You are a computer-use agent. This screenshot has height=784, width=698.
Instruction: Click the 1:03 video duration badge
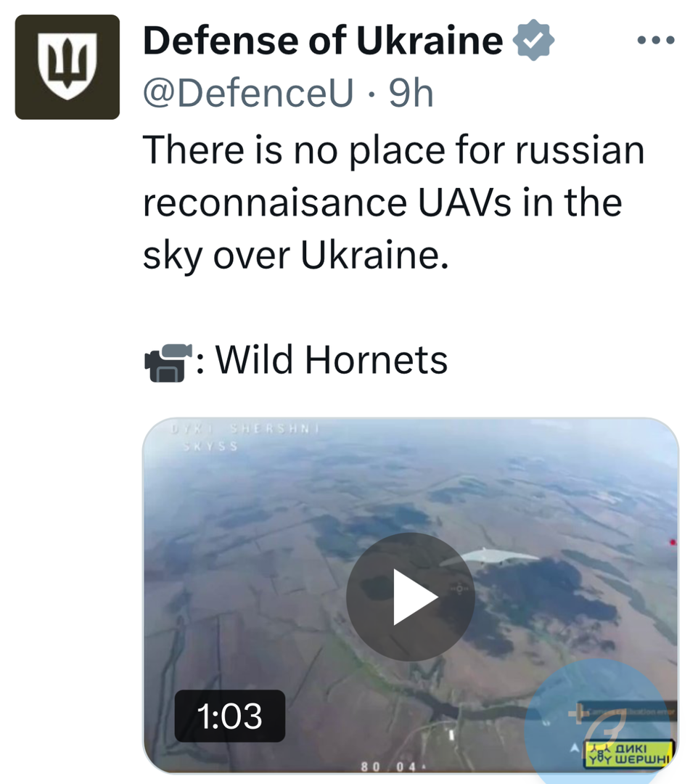(x=229, y=716)
